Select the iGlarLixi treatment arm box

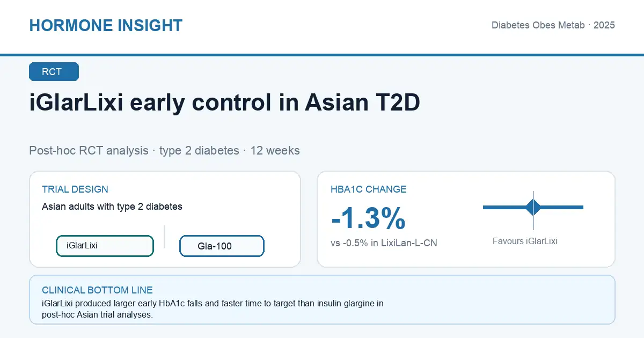click(105, 246)
